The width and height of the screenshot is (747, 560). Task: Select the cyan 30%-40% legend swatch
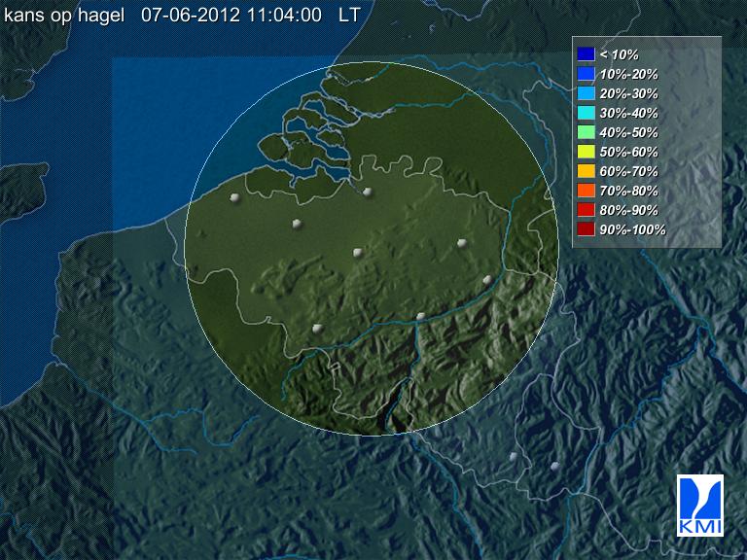586,113
